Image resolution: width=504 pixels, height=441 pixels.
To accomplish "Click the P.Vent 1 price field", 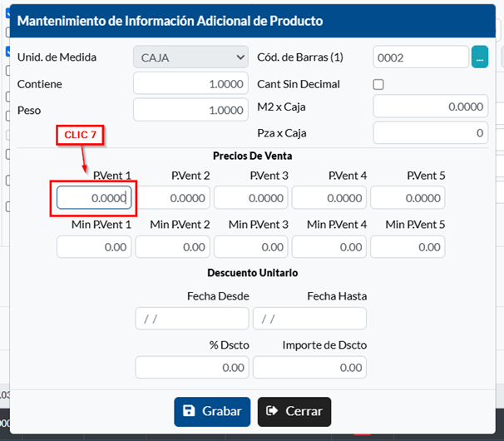I will click(94, 198).
